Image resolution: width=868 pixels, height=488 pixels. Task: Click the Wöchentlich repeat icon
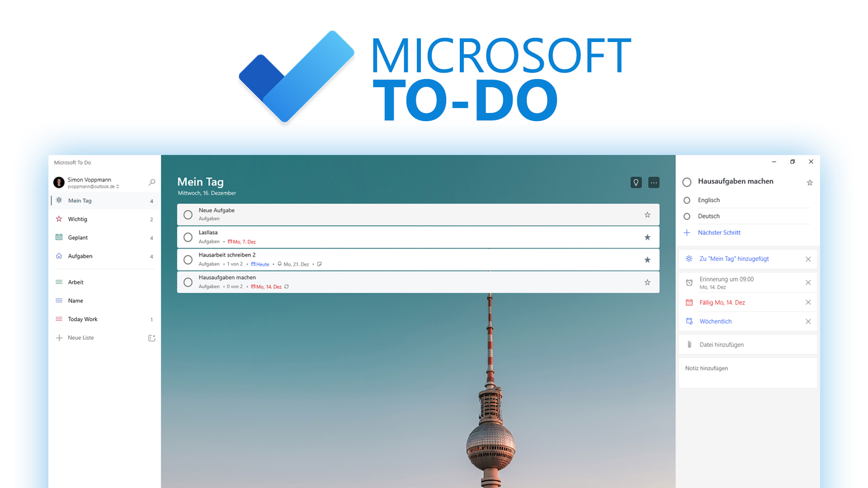(x=689, y=321)
